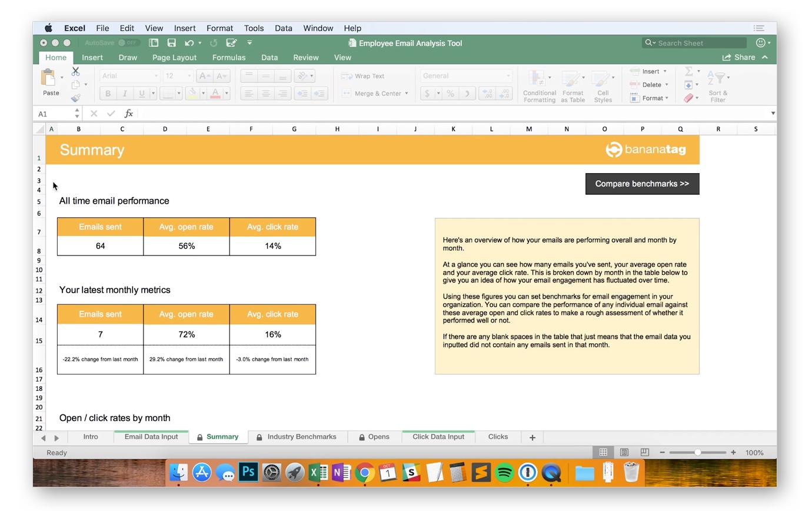Screen dimensions: 812x511
Task: Open the Tools menu
Action: click(x=254, y=28)
